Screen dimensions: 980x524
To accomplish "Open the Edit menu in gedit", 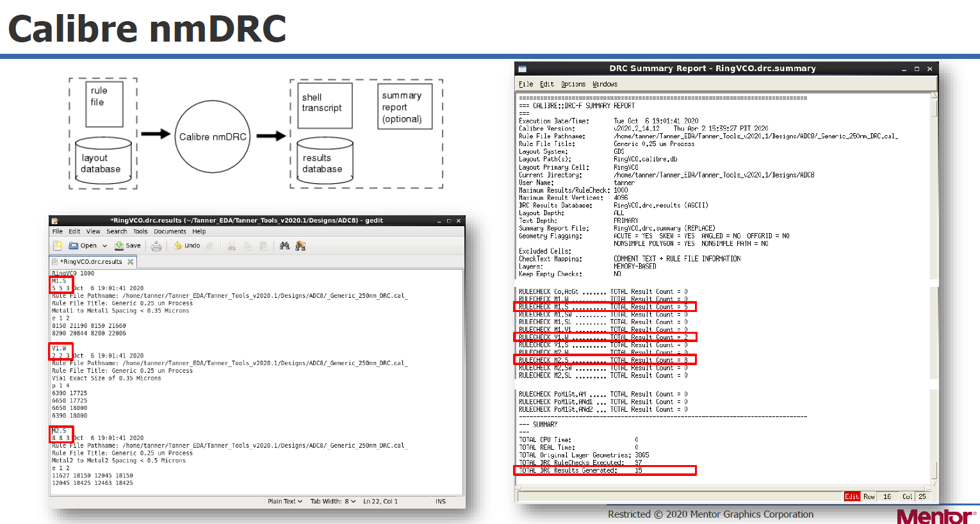I will coord(74,231).
